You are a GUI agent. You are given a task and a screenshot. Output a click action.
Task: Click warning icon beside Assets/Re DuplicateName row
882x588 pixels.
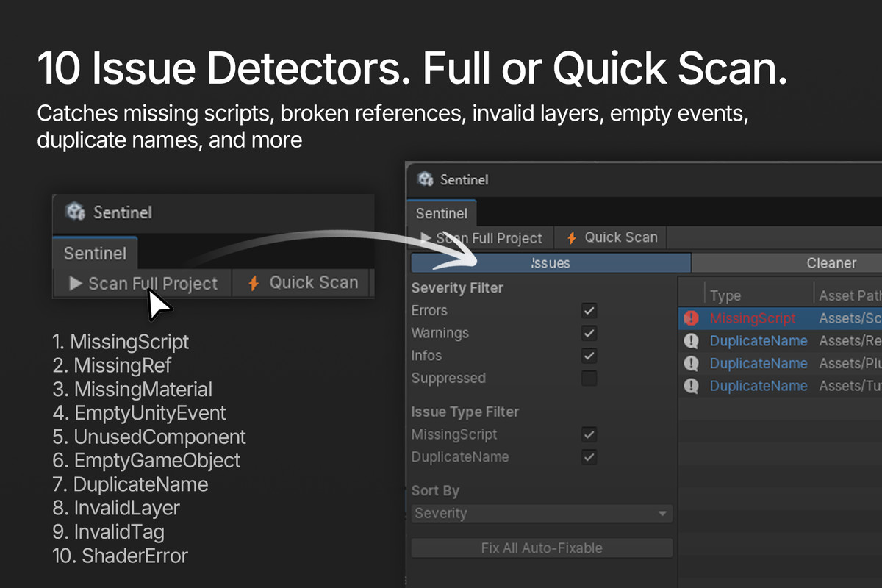[691, 341]
